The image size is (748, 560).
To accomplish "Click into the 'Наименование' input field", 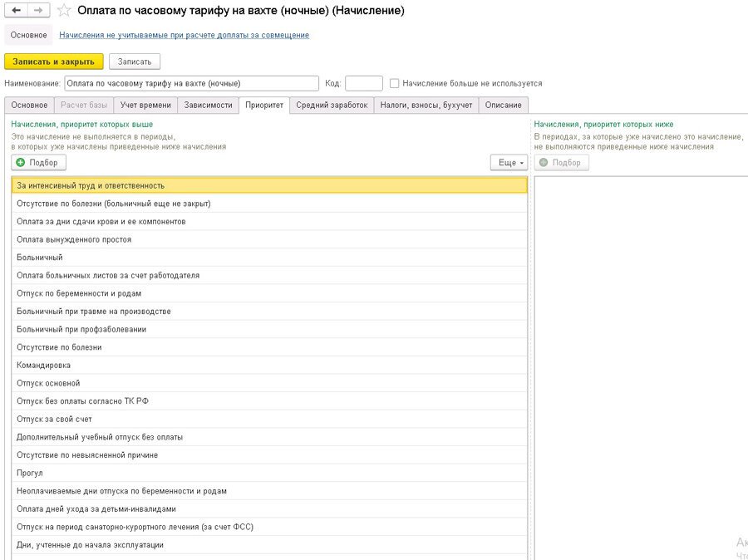I will click(x=191, y=83).
